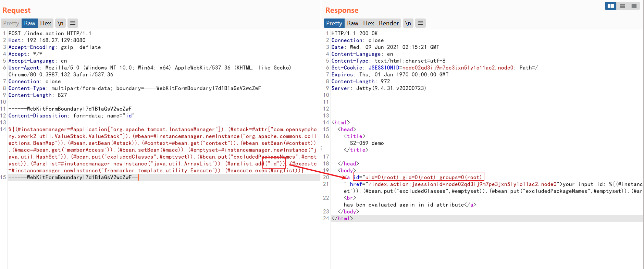Switch Response view to Raw tab

[x=352, y=23]
